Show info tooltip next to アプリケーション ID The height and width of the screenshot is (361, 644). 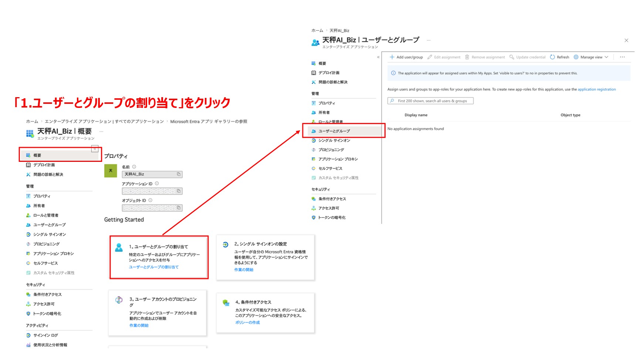(157, 183)
